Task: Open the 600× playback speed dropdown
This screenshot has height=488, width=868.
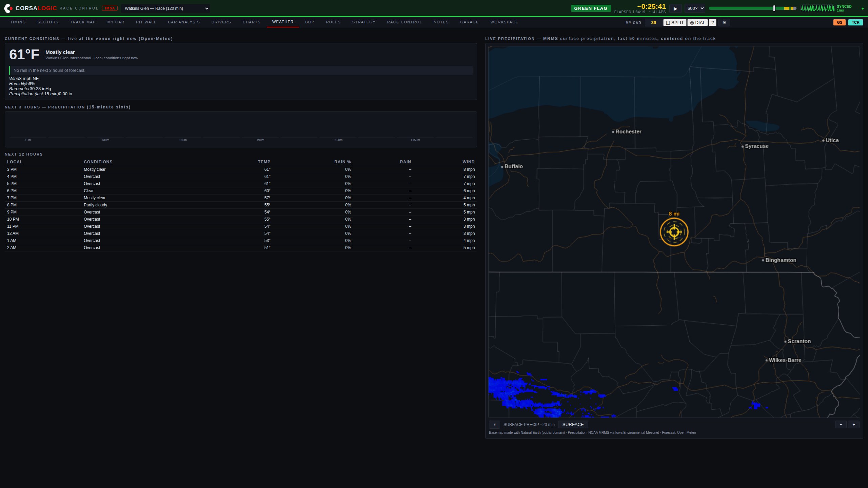Action: coord(695,8)
